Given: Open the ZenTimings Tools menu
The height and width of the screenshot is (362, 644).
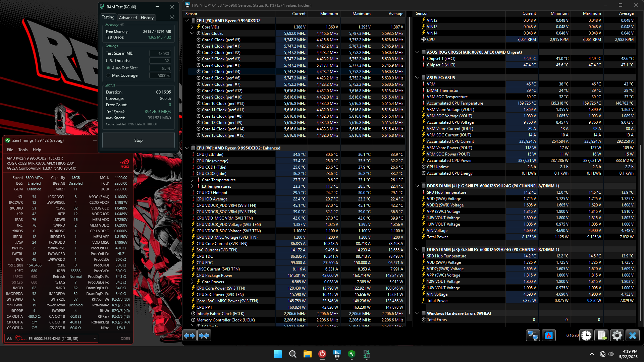Looking at the screenshot, I should 23,150.
